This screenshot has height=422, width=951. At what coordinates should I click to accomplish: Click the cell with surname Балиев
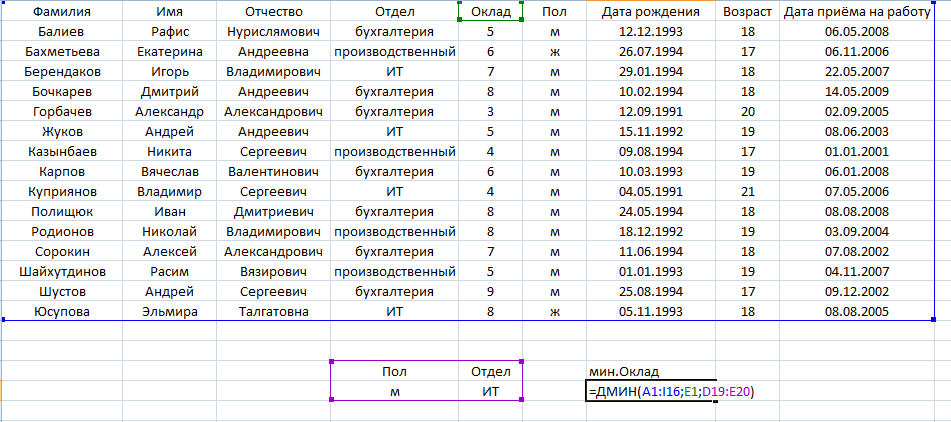[x=61, y=32]
